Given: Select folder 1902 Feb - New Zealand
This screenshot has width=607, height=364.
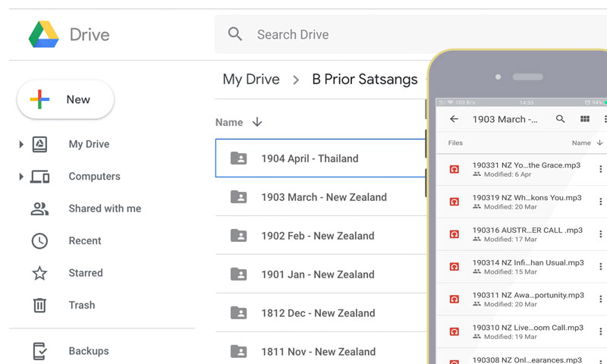Looking at the screenshot, I should tap(320, 236).
